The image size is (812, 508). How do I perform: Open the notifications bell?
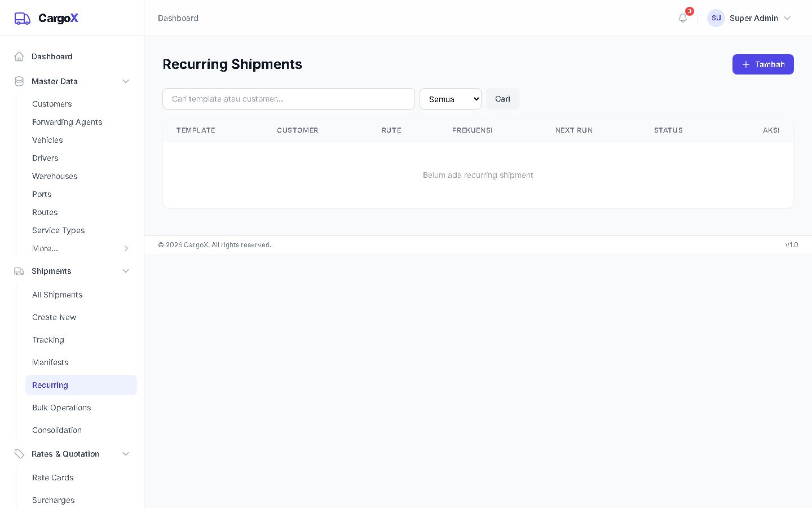tap(683, 18)
